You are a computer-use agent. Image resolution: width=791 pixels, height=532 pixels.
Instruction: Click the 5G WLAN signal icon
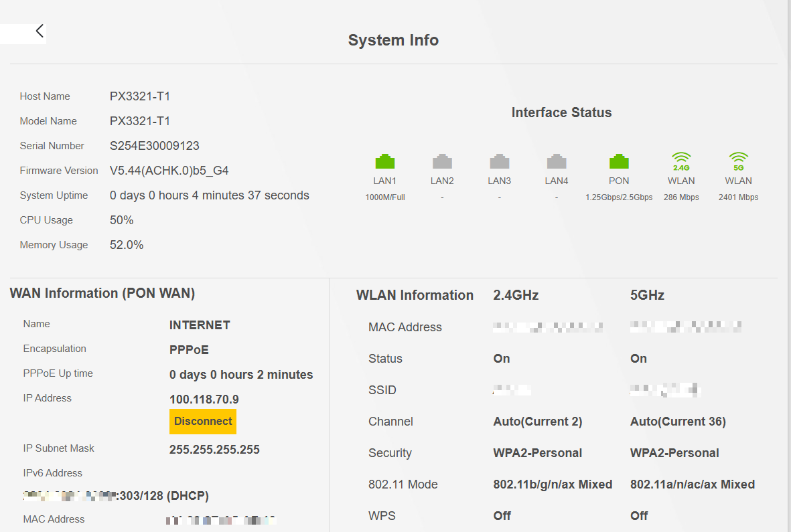(x=738, y=161)
